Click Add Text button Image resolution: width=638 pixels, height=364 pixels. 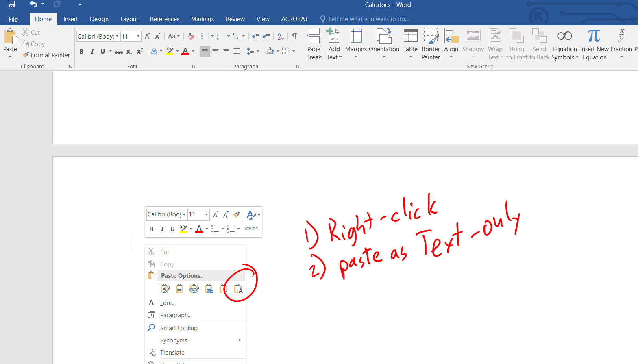point(334,45)
